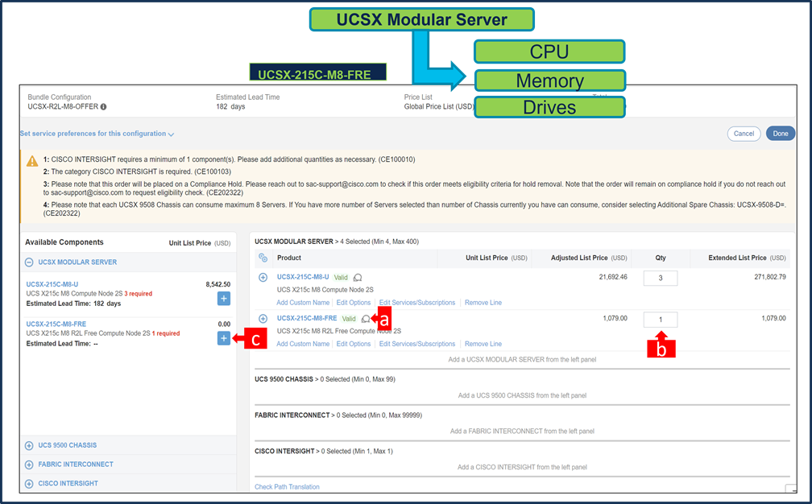Click Remove Line under UCSX-215C-M8-FRE
The image size is (812, 504).
[483, 344]
